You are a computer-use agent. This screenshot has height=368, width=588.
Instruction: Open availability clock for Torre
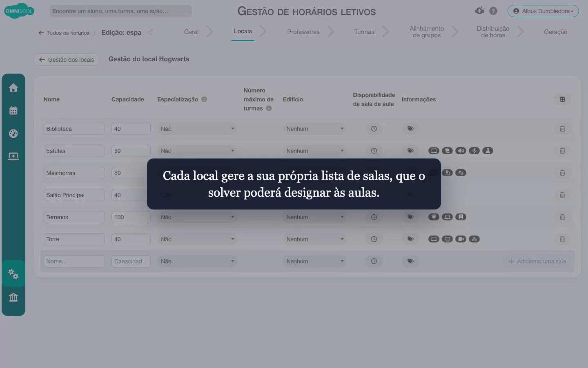point(374,239)
